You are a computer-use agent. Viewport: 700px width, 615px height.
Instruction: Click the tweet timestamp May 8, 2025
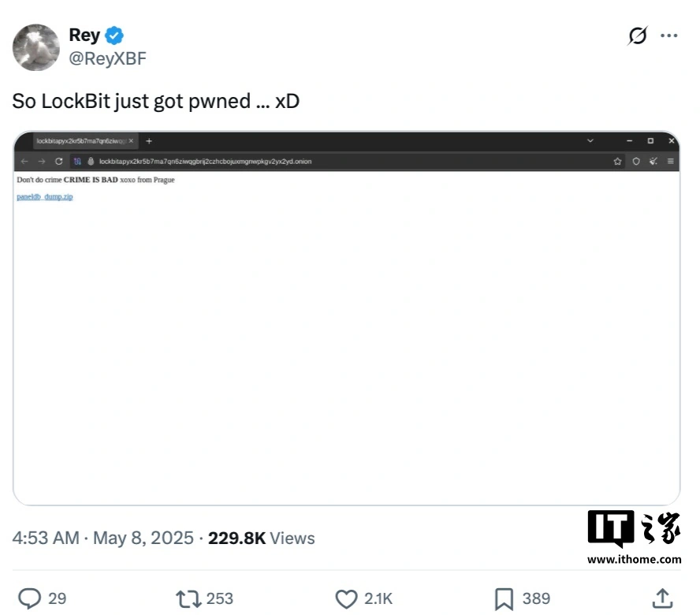(x=143, y=539)
